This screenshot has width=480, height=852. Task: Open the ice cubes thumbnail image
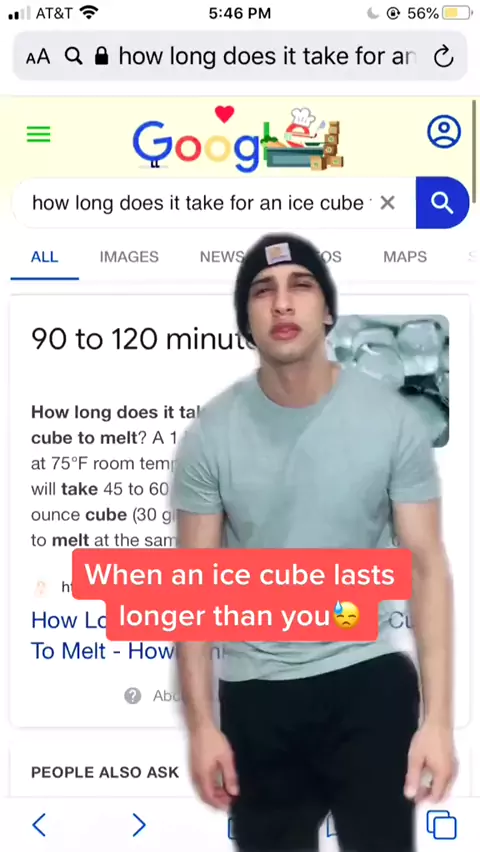coord(391,380)
